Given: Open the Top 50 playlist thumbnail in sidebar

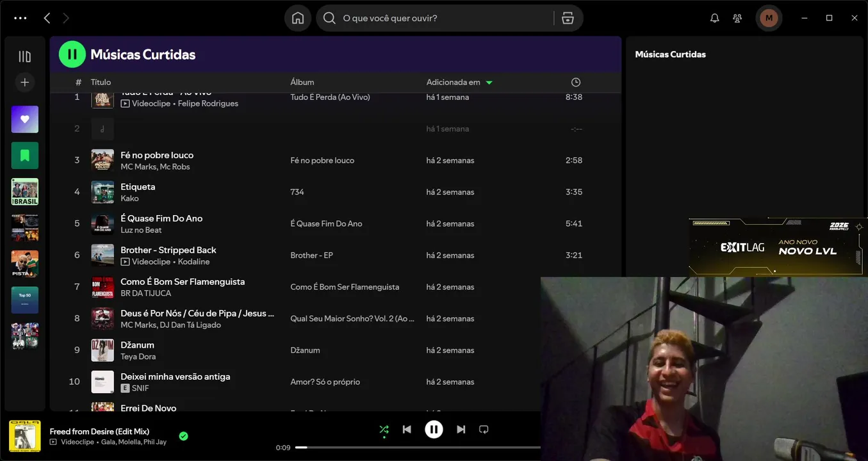Looking at the screenshot, I should point(25,300).
